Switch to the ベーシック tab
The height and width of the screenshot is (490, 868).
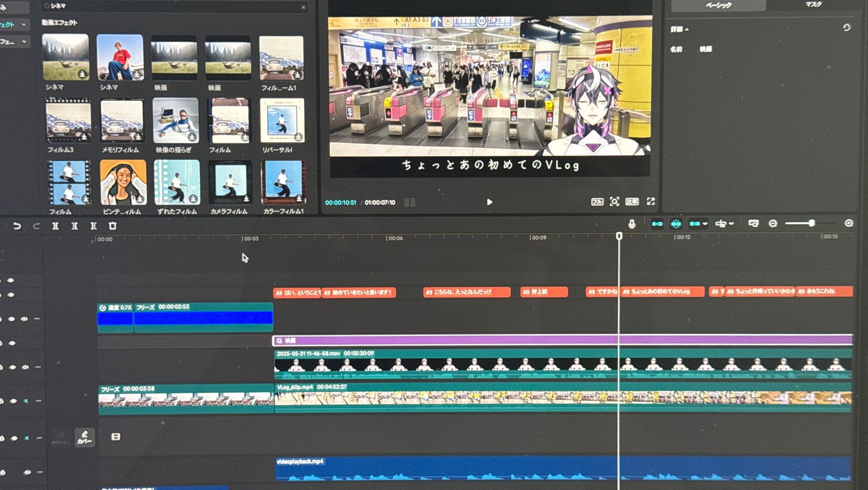coord(718,5)
